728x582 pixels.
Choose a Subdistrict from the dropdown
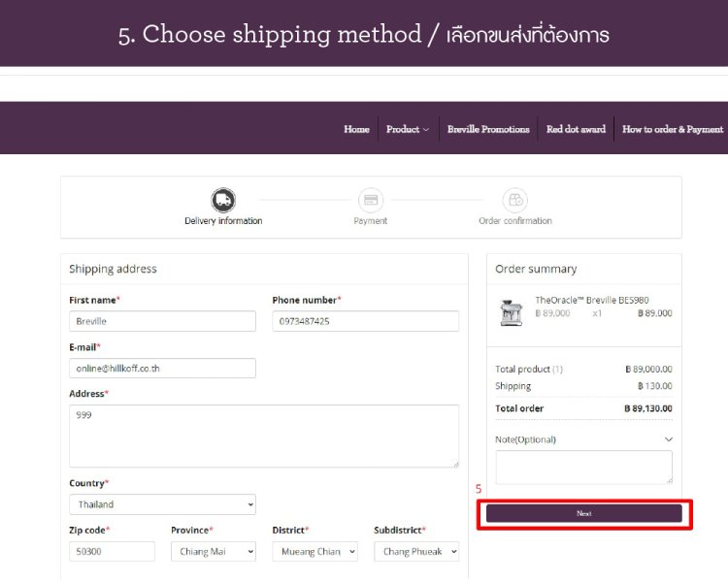pos(415,551)
